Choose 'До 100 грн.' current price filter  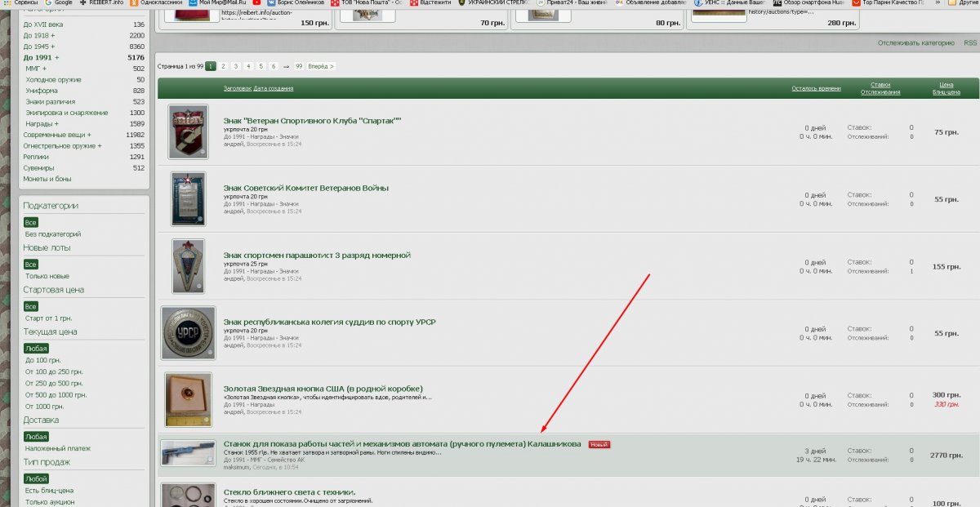tap(43, 360)
